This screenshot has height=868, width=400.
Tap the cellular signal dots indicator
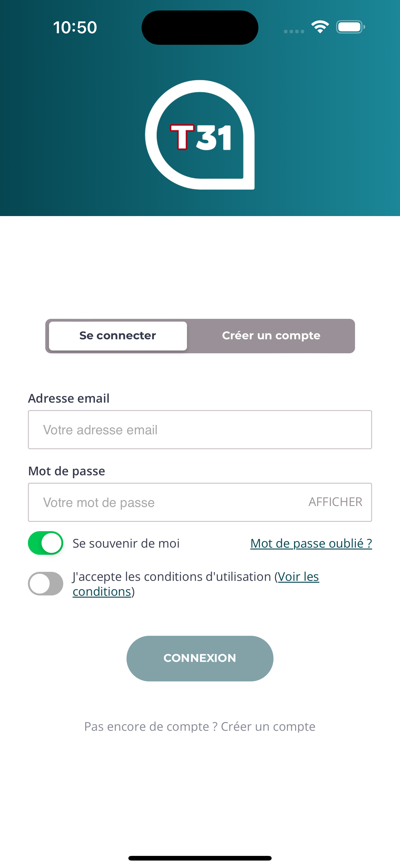tap(294, 31)
